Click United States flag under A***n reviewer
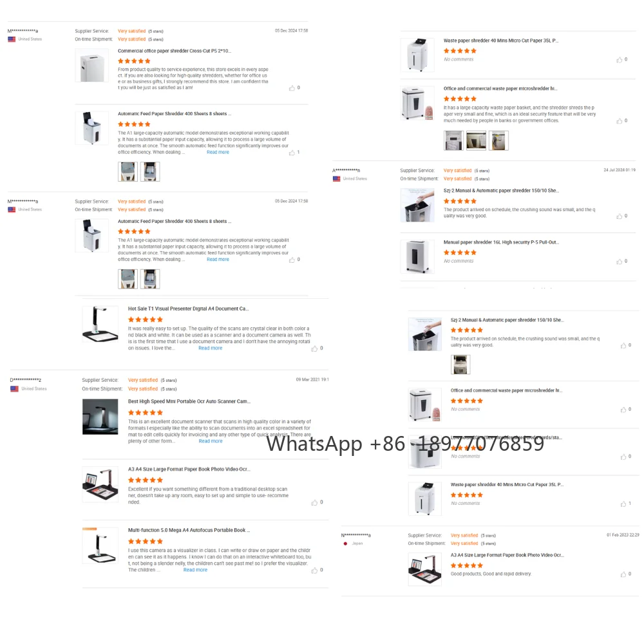The image size is (644, 644). [x=336, y=178]
